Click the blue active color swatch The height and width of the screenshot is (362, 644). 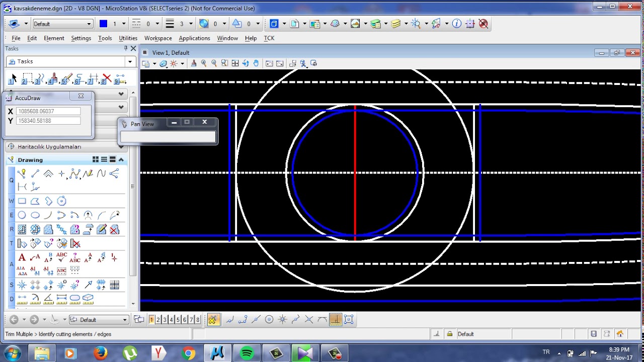tap(103, 24)
